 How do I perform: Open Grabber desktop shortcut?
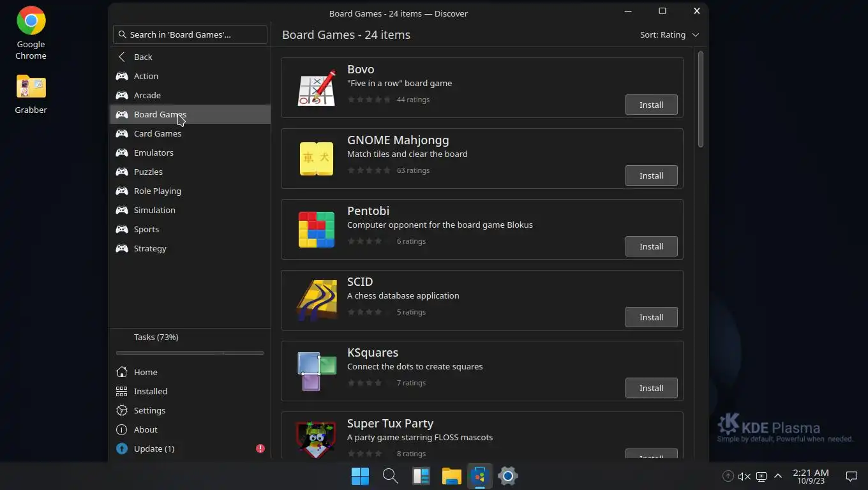[x=31, y=94]
